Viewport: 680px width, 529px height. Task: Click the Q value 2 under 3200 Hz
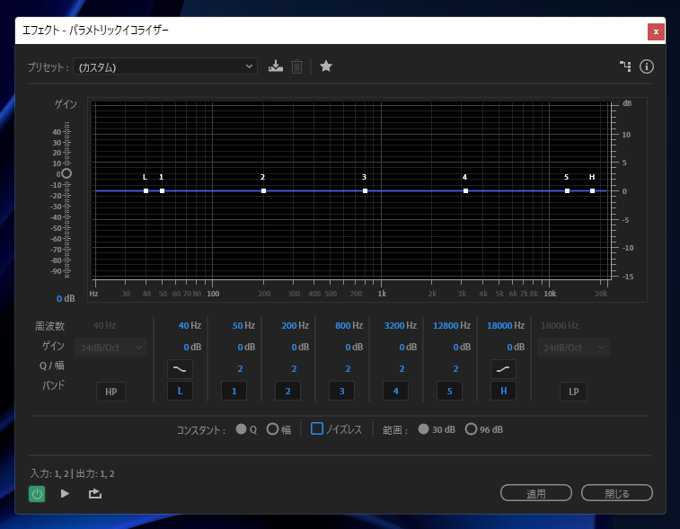(x=402, y=369)
